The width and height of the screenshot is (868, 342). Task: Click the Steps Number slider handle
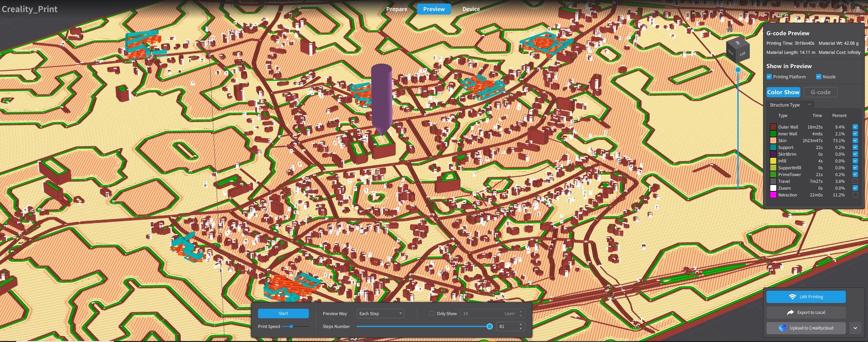coord(490,326)
